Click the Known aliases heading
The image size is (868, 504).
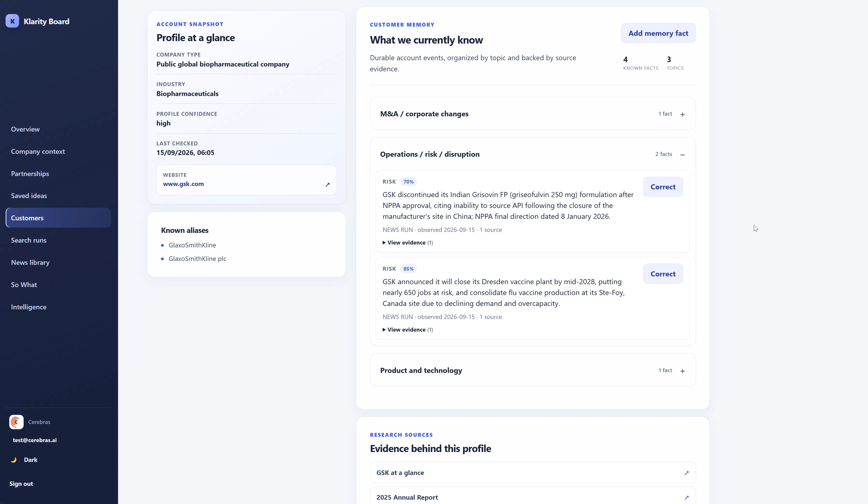185,230
